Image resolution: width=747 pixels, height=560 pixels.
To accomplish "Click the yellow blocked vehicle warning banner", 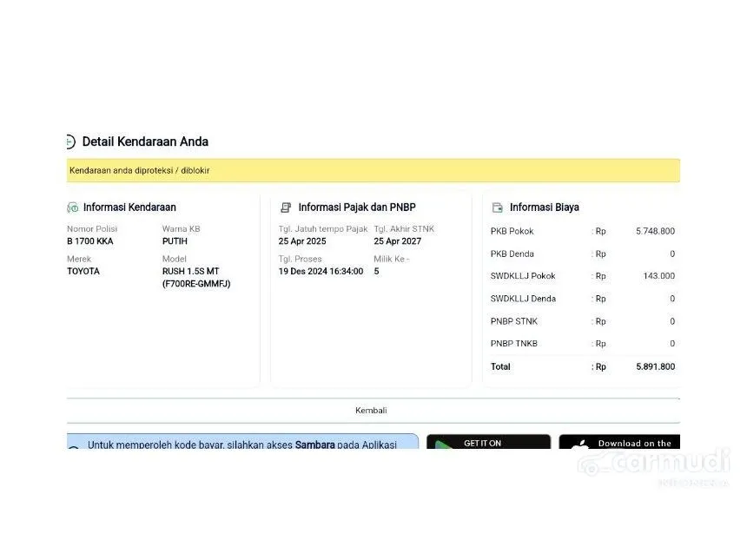I will click(x=373, y=170).
